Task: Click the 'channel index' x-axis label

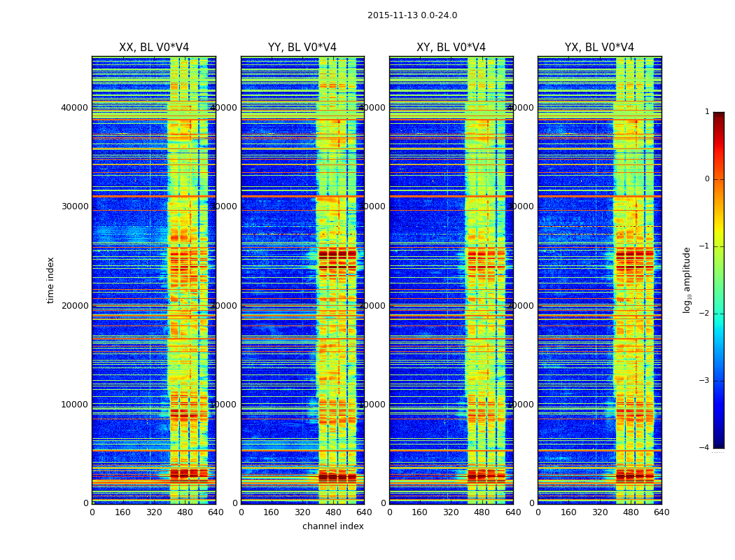Action: click(332, 526)
